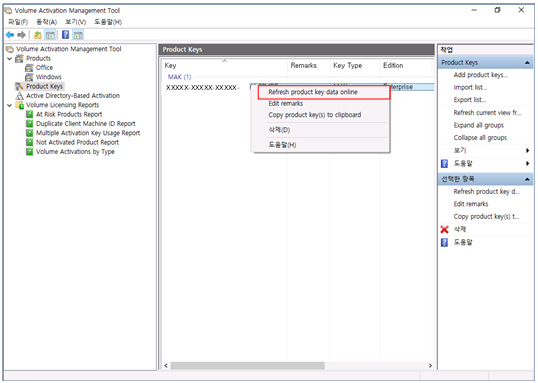
Task: Open the Office products node
Action: [x=44, y=68]
